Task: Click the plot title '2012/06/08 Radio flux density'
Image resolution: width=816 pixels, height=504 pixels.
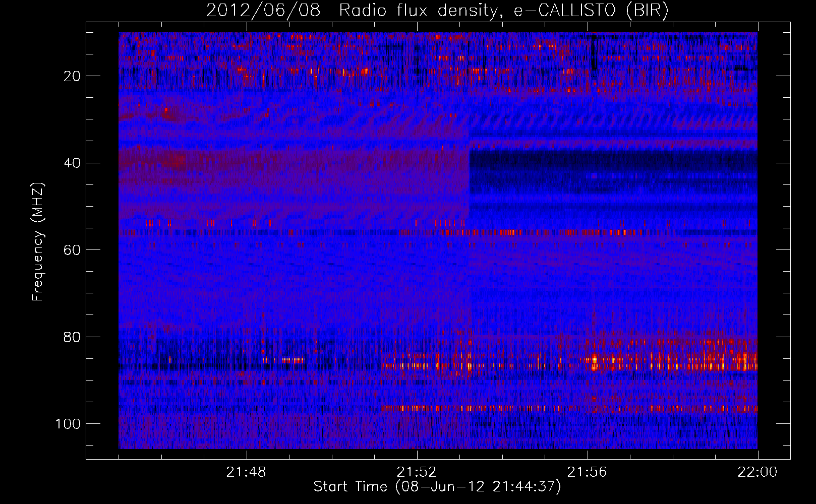Action: tap(437, 11)
